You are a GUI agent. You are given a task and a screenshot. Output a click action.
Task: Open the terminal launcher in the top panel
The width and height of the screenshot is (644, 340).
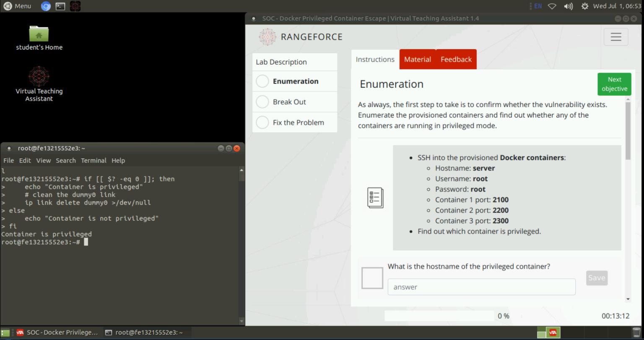point(60,6)
